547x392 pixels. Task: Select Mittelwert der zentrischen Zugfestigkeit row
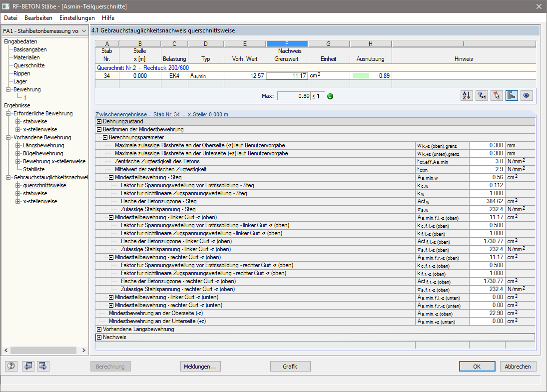pos(315,169)
